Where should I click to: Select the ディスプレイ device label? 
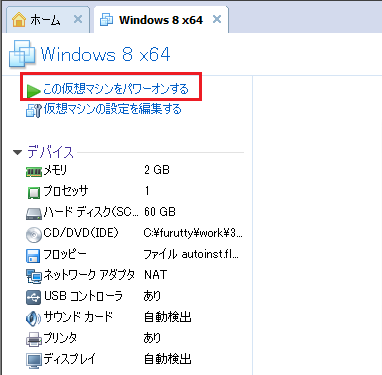point(70,359)
